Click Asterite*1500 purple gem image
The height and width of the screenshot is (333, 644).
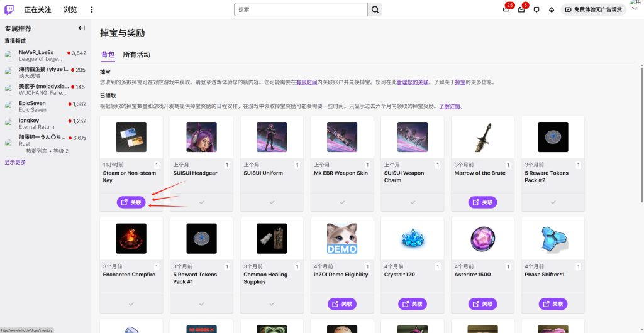(482, 238)
